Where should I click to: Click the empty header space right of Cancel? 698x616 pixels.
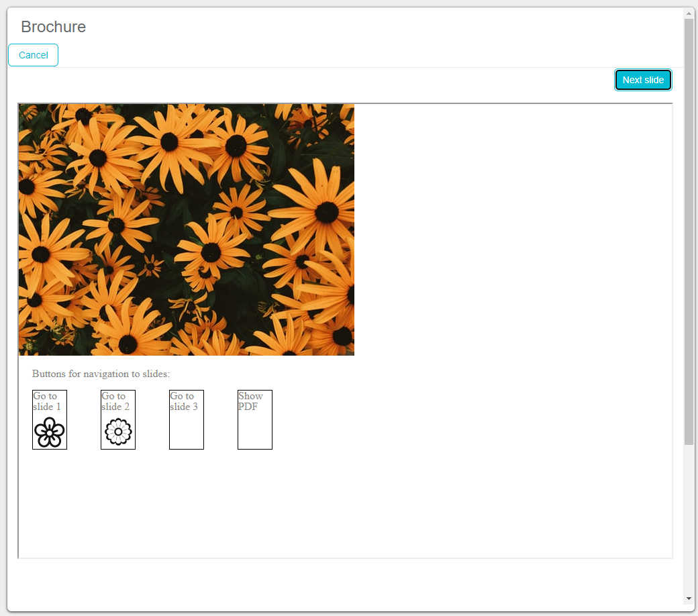point(336,55)
